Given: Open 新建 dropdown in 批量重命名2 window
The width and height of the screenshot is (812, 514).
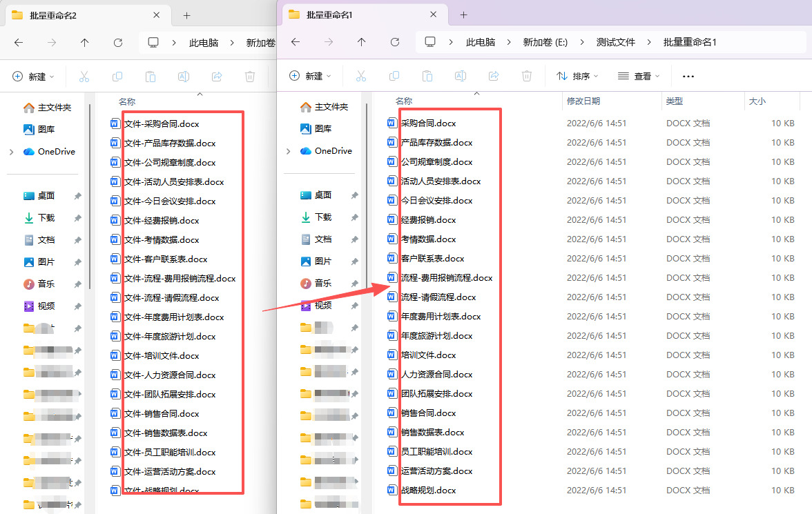Looking at the screenshot, I should 33,77.
